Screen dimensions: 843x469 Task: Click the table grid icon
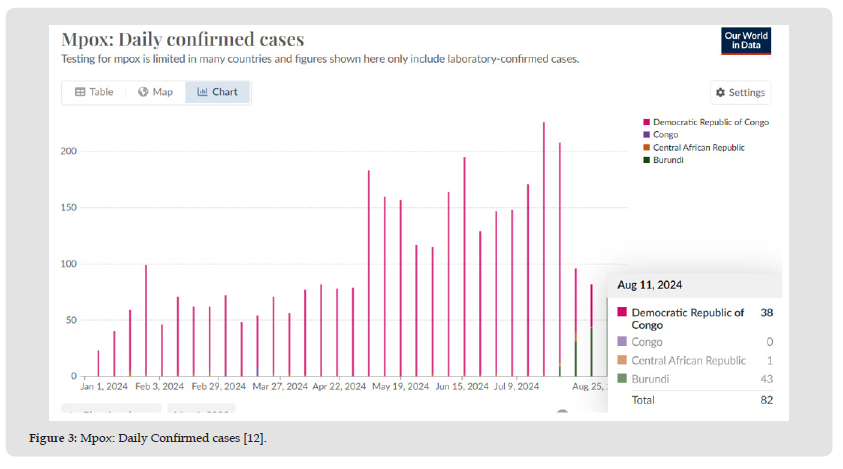point(81,92)
